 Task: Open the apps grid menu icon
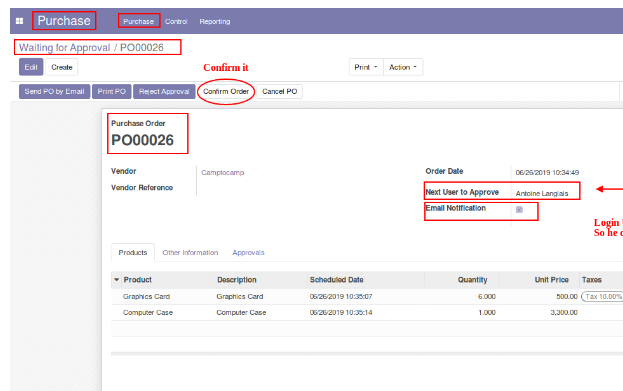(x=19, y=21)
